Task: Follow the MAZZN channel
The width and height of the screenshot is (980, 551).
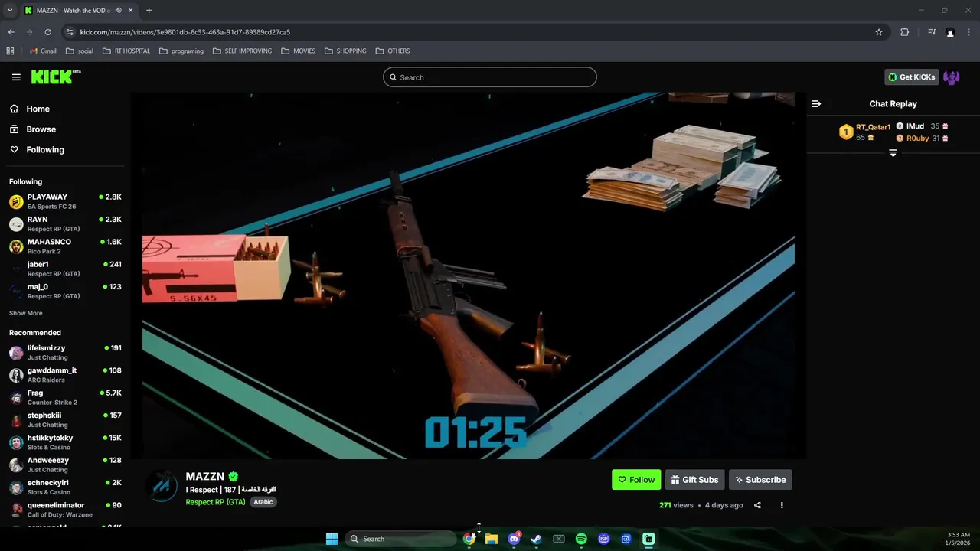Action: point(636,480)
